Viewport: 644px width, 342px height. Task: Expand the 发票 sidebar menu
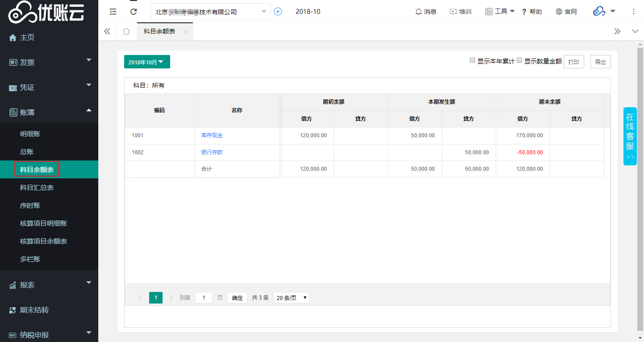(x=49, y=63)
